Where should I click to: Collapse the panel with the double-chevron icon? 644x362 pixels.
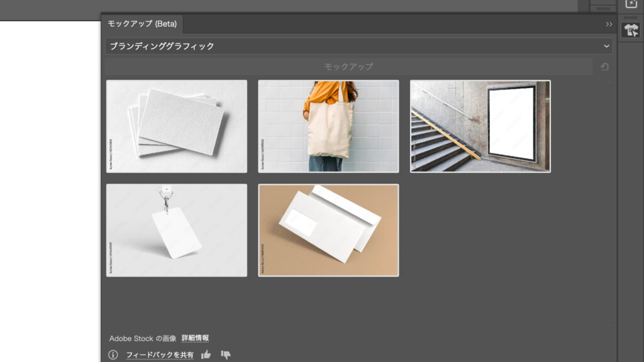[x=608, y=23]
